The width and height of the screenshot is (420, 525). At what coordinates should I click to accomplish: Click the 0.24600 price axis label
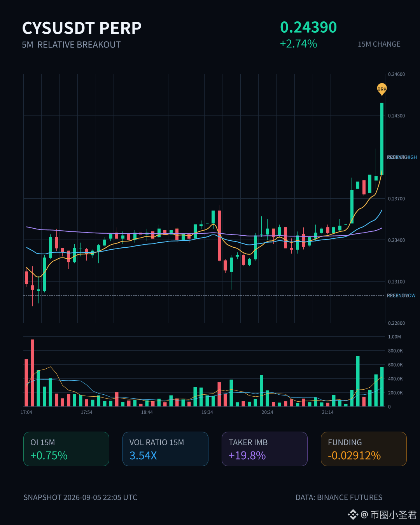pyautogui.click(x=396, y=74)
